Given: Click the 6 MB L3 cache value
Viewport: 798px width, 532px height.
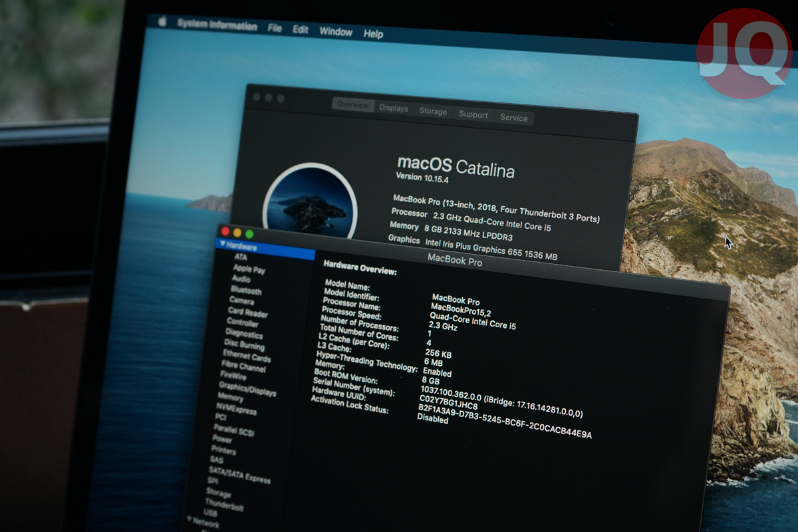Looking at the screenshot, I should 434,363.
